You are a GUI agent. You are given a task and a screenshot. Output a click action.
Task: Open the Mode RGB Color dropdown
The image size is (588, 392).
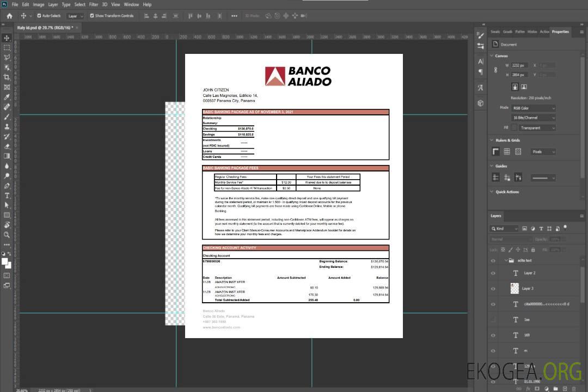click(x=534, y=108)
